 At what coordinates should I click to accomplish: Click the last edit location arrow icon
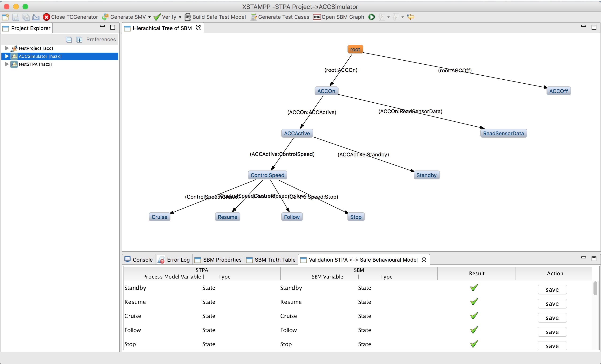pos(411,17)
